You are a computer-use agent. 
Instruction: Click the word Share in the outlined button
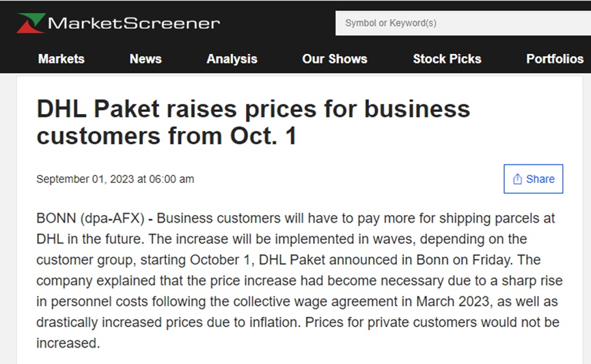(x=540, y=179)
